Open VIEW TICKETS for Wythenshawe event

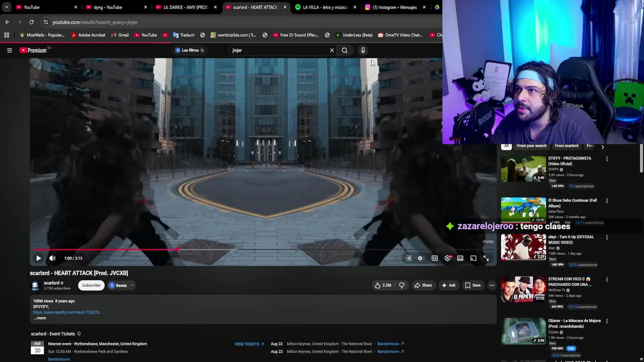tap(249, 344)
